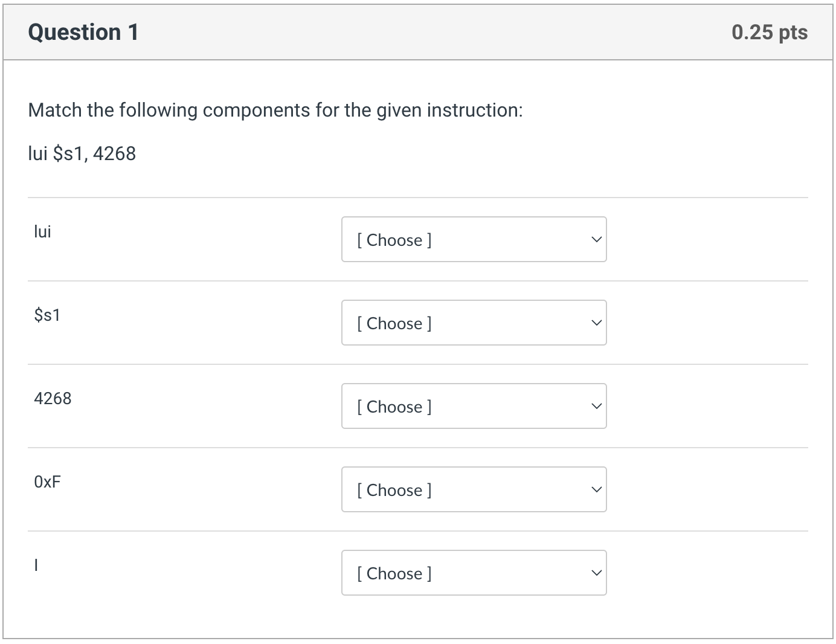This screenshot has width=836, height=644.
Task: Click the "I" row label
Action: pos(36,565)
